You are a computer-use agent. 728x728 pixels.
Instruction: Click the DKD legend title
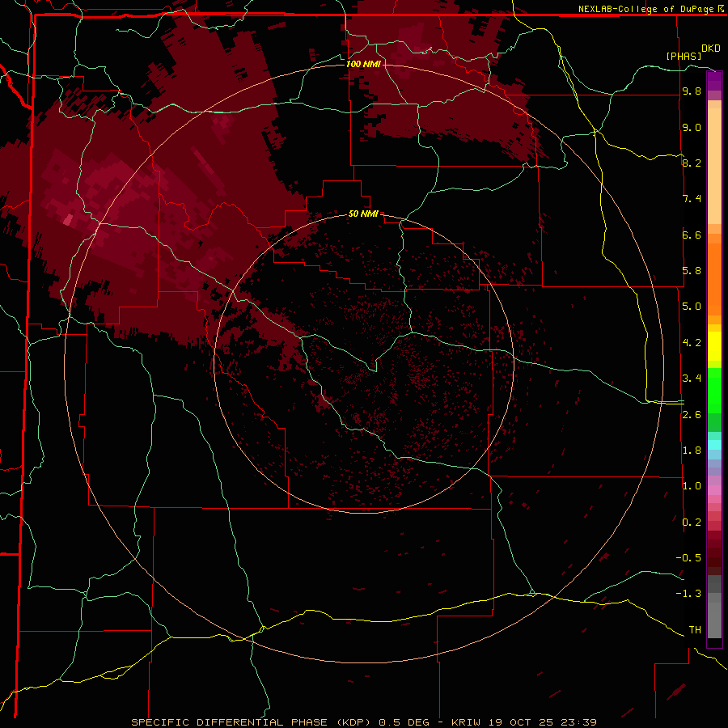[x=711, y=49]
